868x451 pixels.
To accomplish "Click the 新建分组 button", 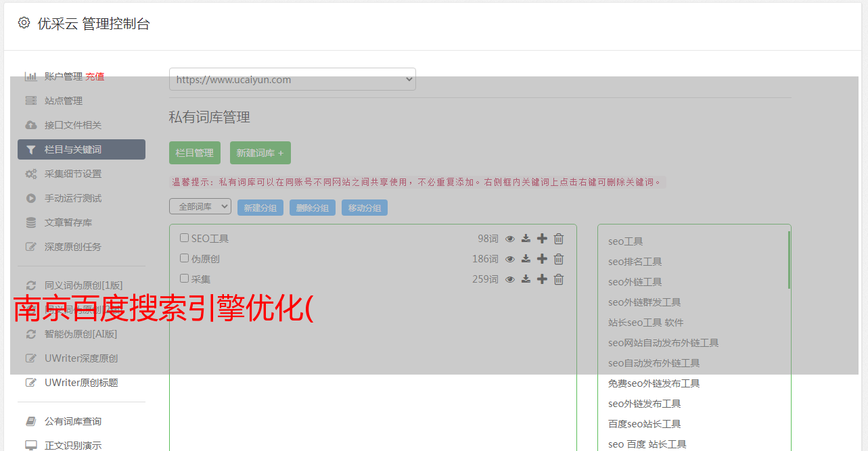I will [260, 208].
